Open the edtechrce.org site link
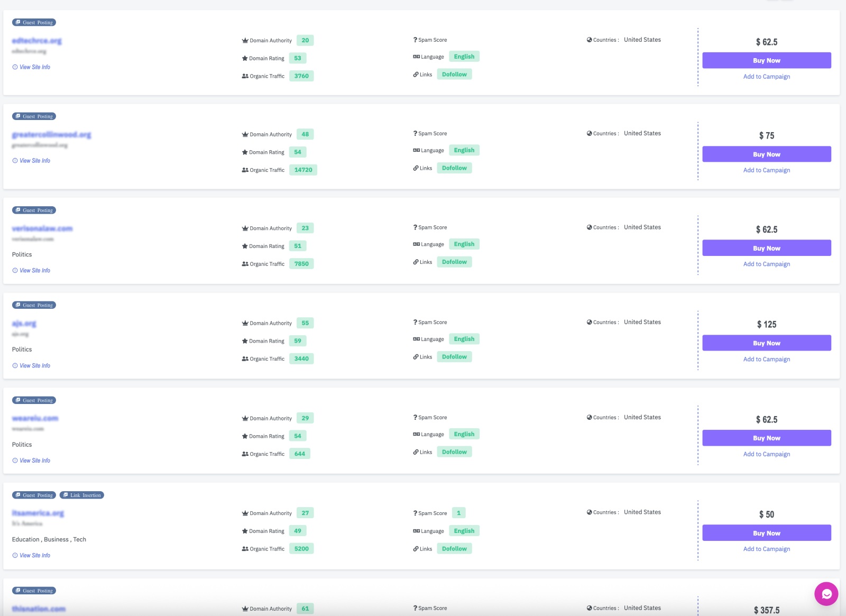The height and width of the screenshot is (616, 846). 37,41
